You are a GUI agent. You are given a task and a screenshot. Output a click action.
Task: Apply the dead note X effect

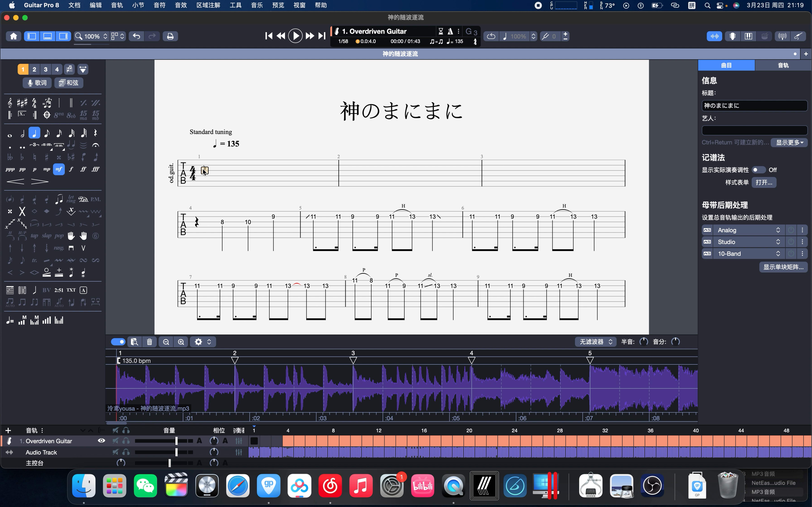[22, 212]
